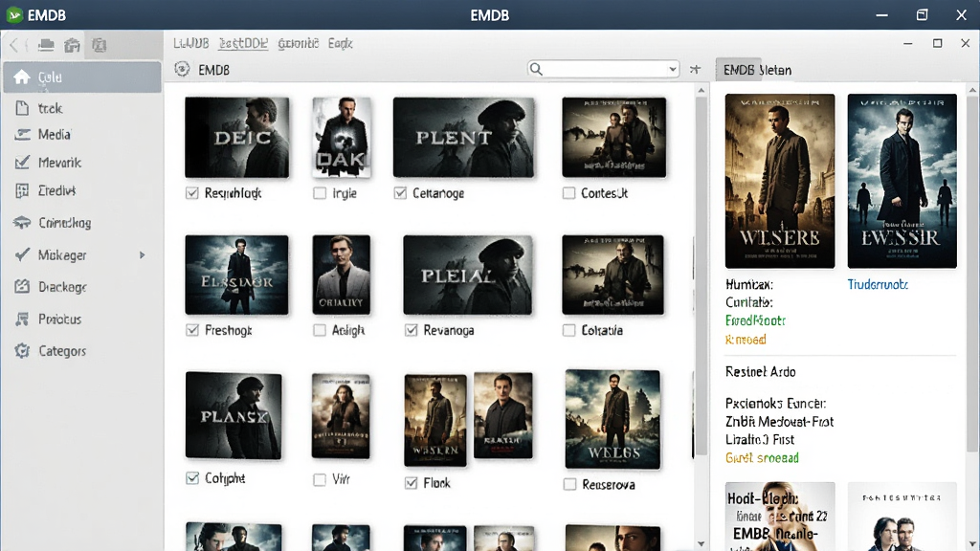Open the WLSERE poster in details panel
Image resolution: width=980 pixels, height=551 pixels.
tap(779, 181)
